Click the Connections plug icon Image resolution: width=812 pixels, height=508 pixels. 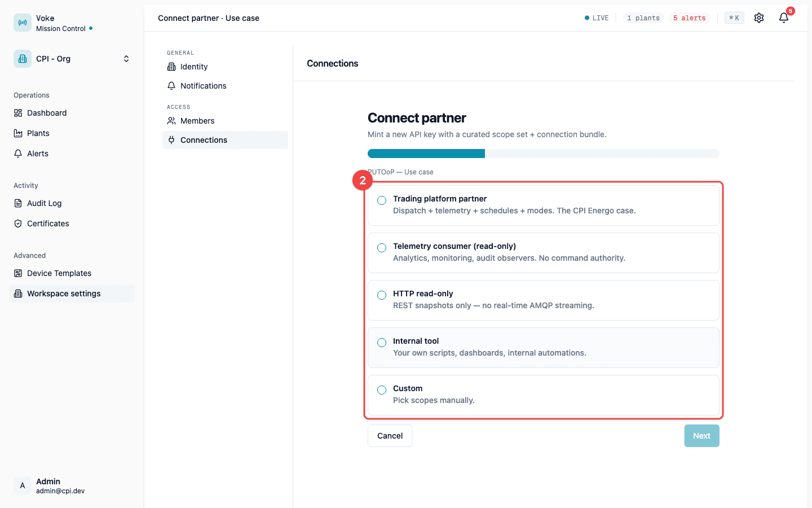pos(171,140)
